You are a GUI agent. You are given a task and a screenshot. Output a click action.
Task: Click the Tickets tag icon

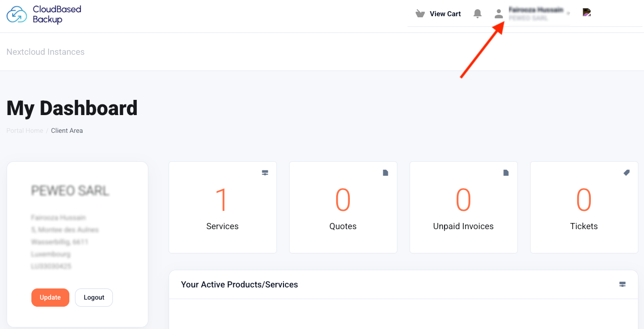point(626,172)
